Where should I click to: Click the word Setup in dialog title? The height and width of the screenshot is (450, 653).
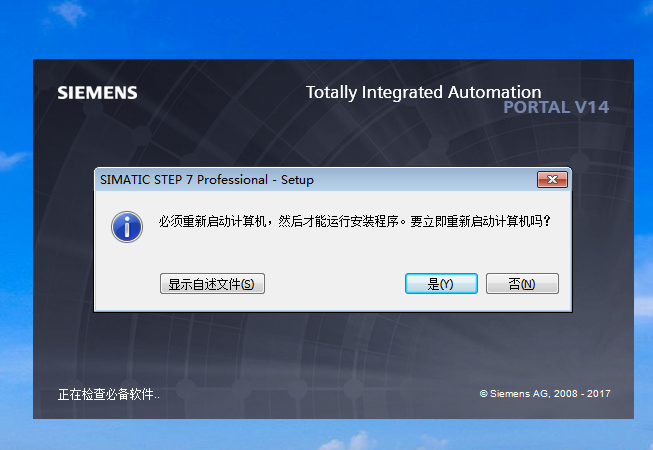296,180
